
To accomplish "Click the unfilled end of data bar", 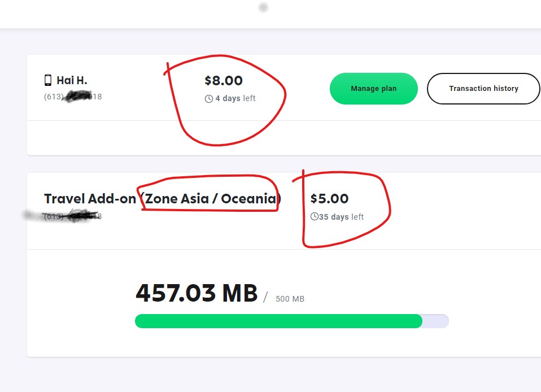I will click(435, 321).
